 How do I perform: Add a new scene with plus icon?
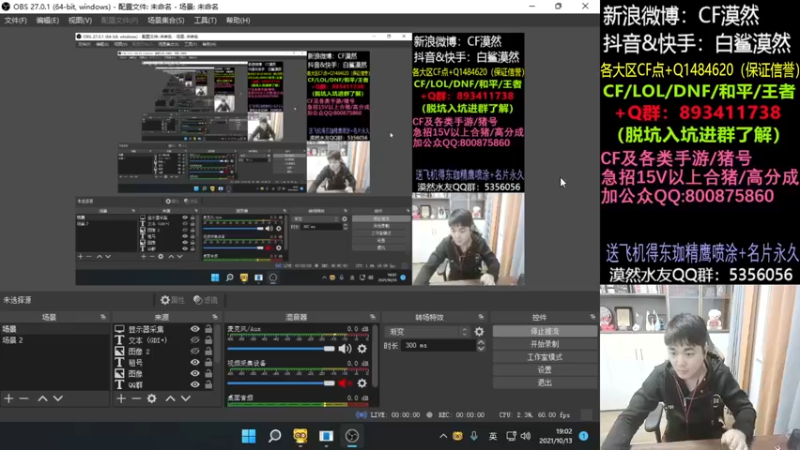click(x=9, y=398)
